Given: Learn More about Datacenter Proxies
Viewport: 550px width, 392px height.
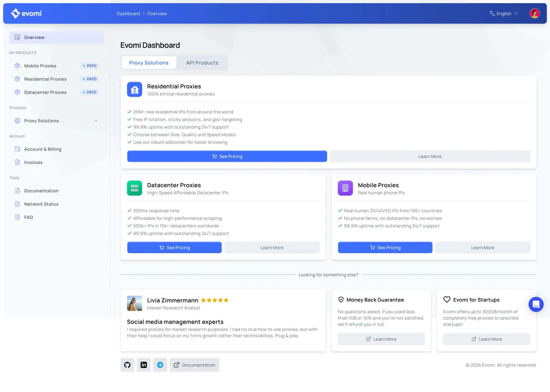Looking at the screenshot, I should 272,247.
